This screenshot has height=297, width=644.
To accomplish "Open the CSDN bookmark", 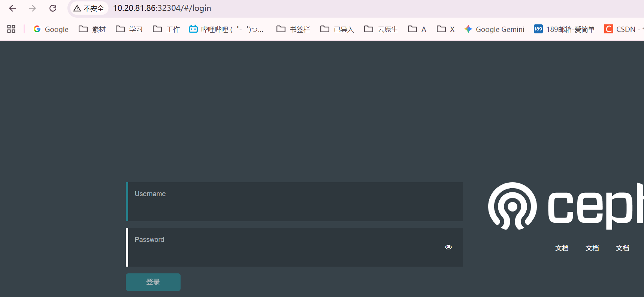I will [623, 29].
